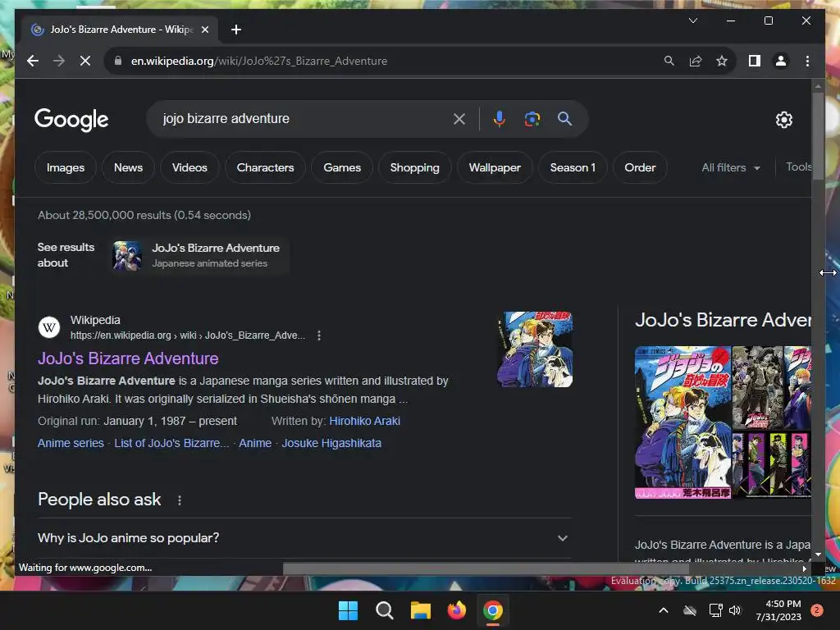Open a new tab with plus button

point(236,30)
